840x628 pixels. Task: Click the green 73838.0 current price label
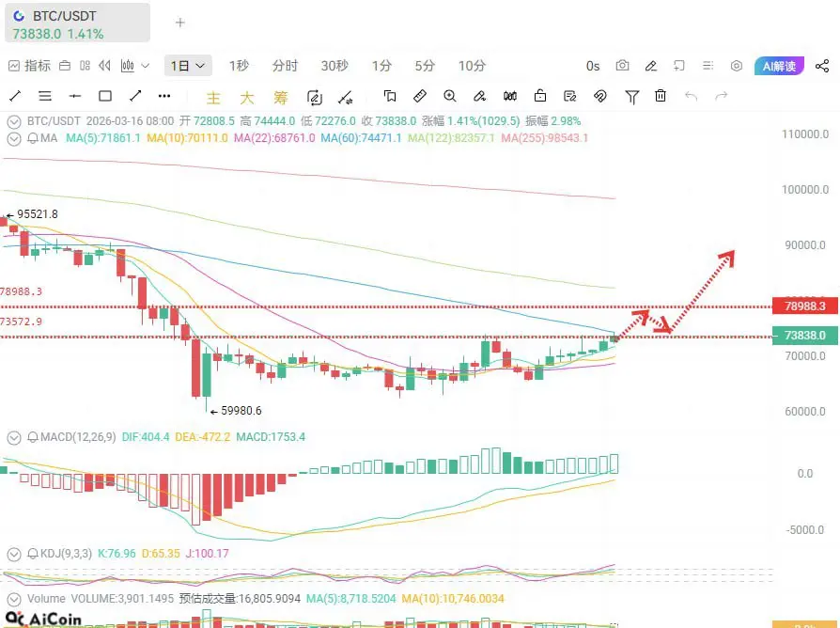pyautogui.click(x=805, y=336)
